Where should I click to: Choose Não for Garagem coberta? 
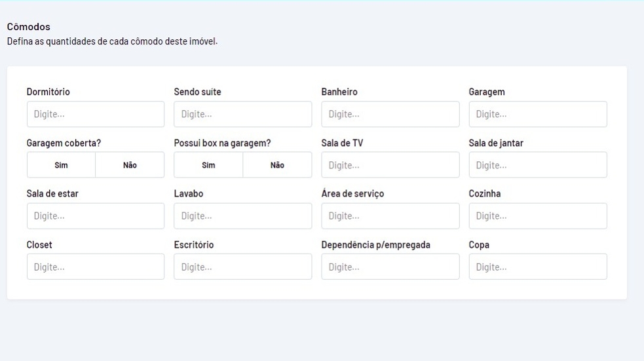pyautogui.click(x=130, y=165)
